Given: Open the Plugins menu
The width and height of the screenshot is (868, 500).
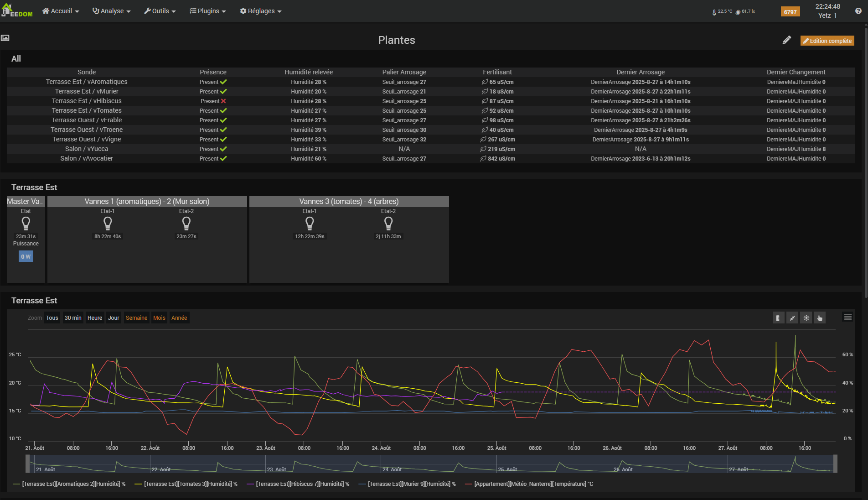Looking at the screenshot, I should 208,11.
